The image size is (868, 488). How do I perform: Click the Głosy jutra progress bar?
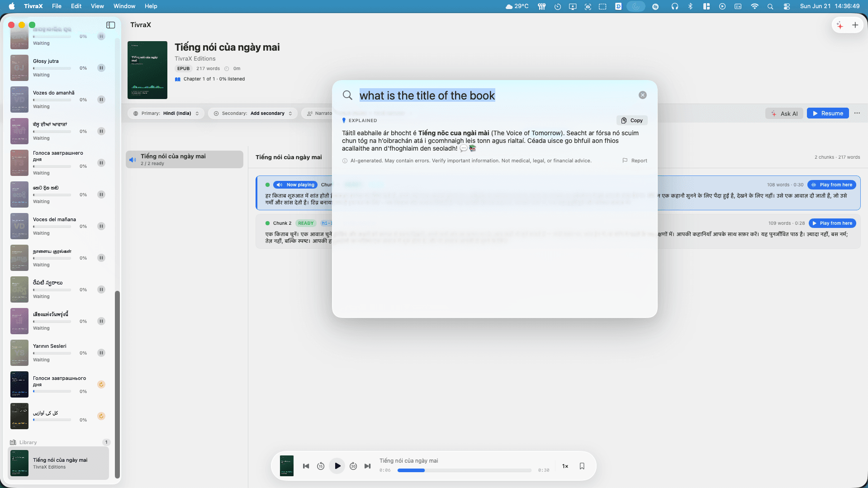pyautogui.click(x=52, y=68)
